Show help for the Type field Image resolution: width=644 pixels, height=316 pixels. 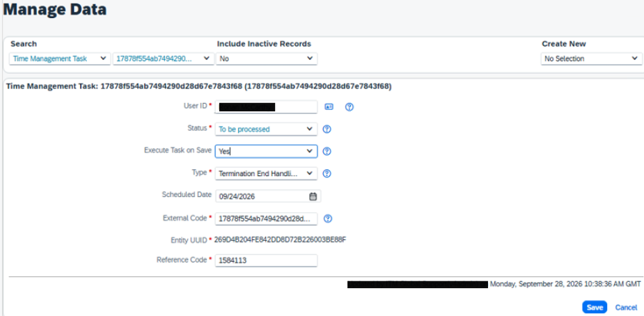tap(327, 173)
